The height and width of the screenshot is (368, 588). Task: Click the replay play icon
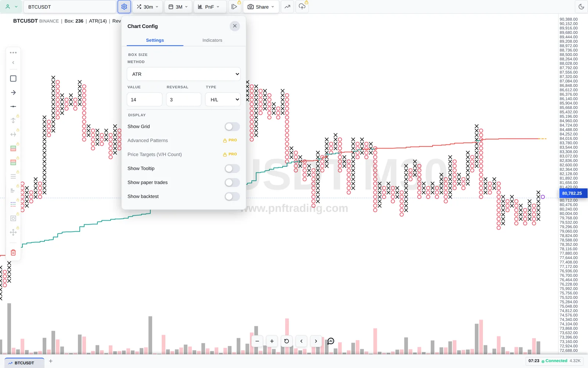point(234,7)
